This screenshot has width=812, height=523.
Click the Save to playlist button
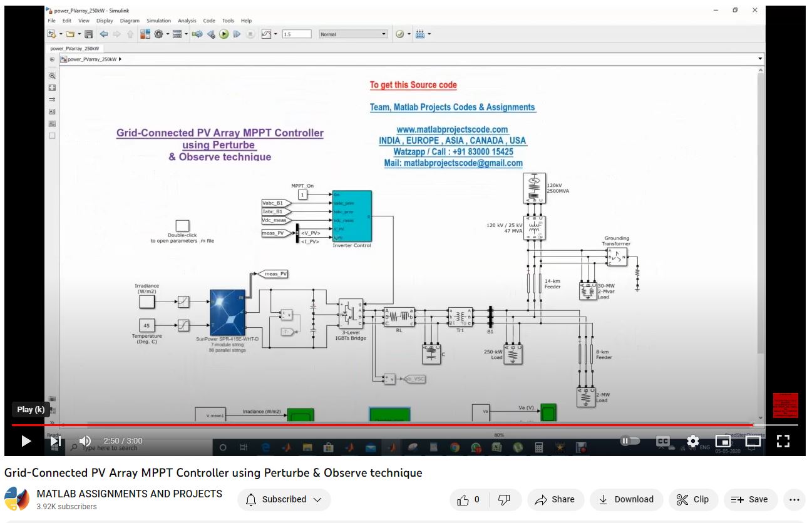tap(750, 499)
